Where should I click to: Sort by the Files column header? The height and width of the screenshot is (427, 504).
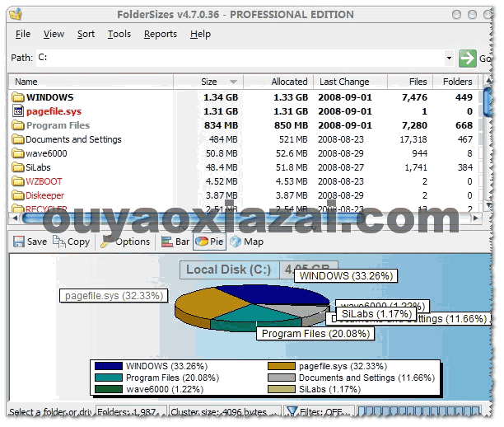coord(410,82)
